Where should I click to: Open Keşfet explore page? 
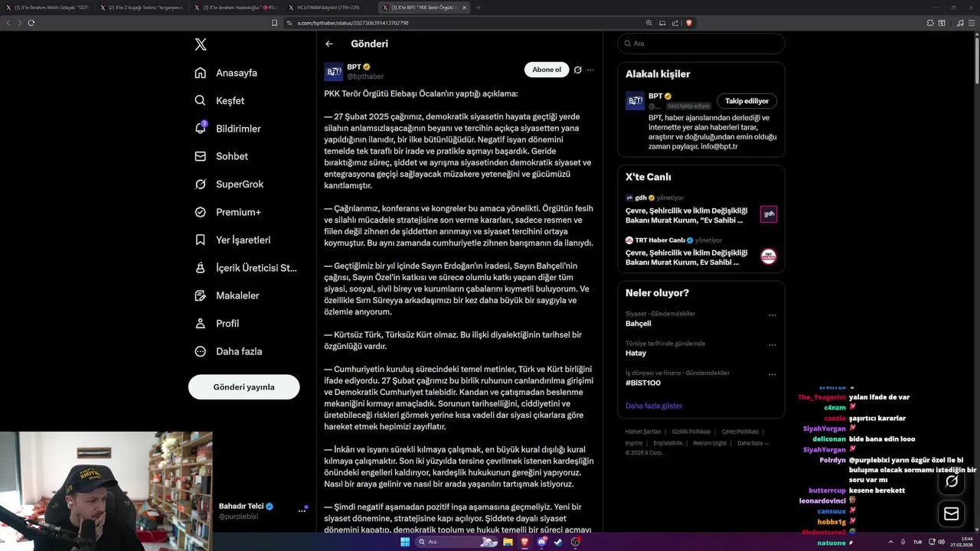pos(220,100)
